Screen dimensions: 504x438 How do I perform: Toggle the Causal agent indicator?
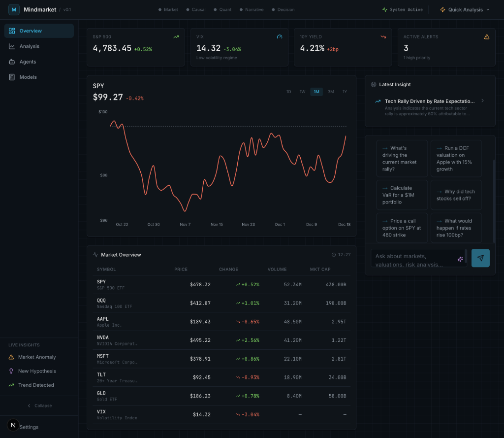point(196,10)
